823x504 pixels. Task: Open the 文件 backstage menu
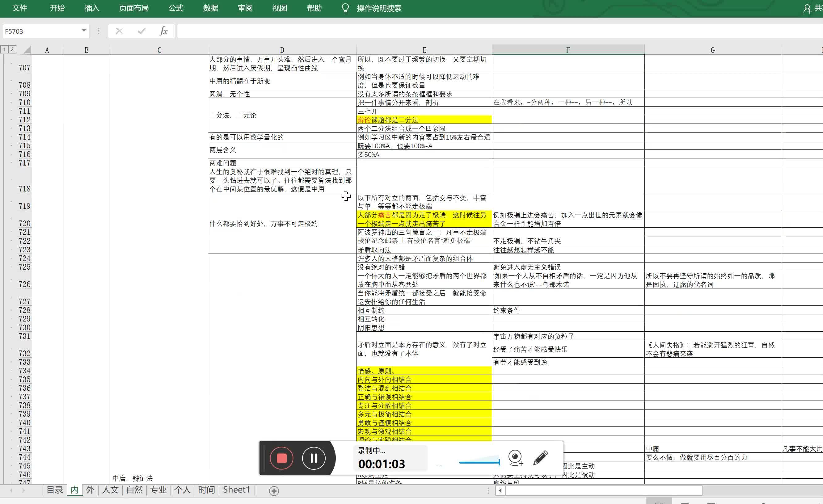(x=19, y=8)
